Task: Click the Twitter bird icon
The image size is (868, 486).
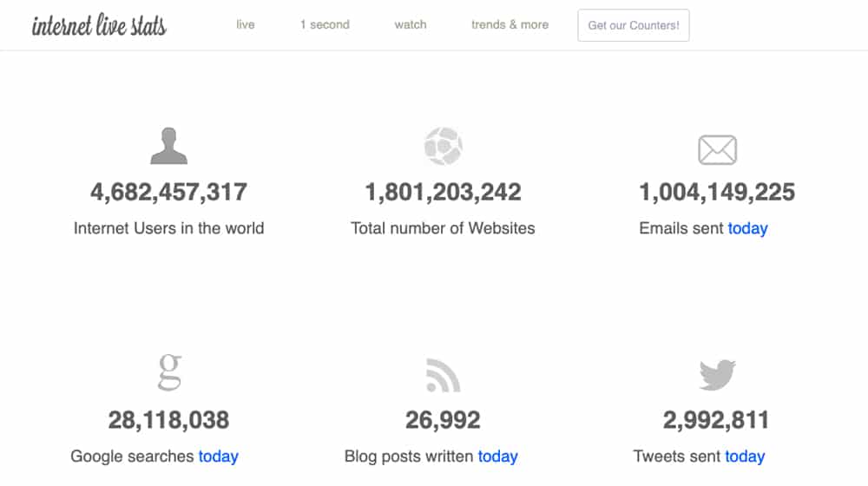Action: [718, 375]
